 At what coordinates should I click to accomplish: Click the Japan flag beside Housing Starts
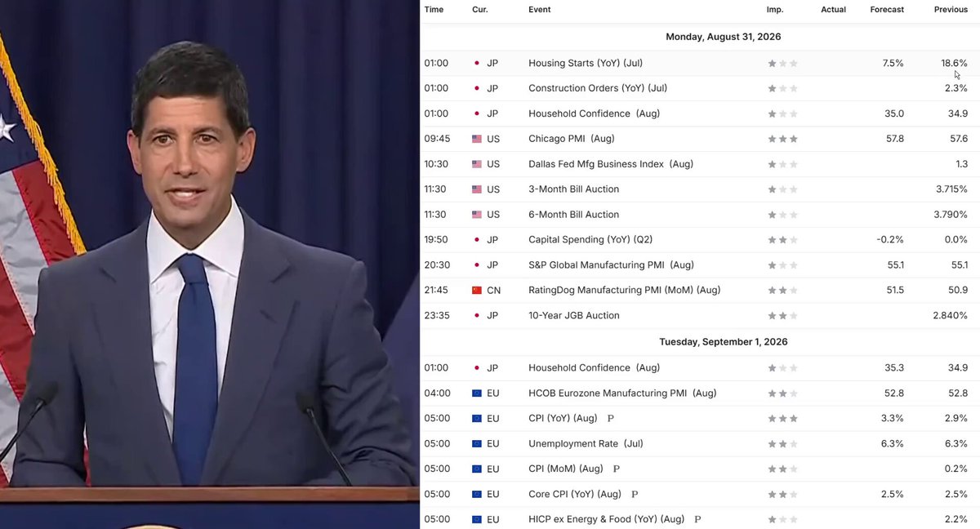[477, 63]
